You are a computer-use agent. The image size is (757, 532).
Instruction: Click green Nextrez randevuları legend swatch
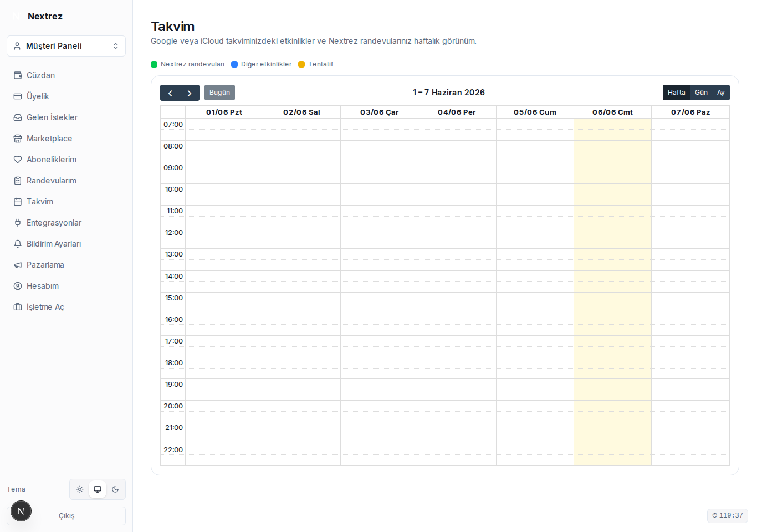(154, 64)
